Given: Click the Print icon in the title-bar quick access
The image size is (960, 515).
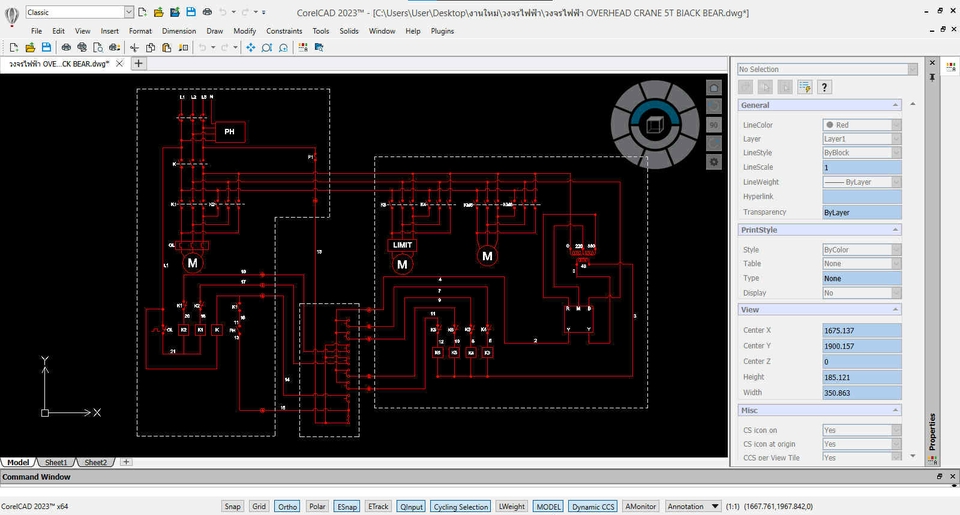Looking at the screenshot, I should point(208,12).
